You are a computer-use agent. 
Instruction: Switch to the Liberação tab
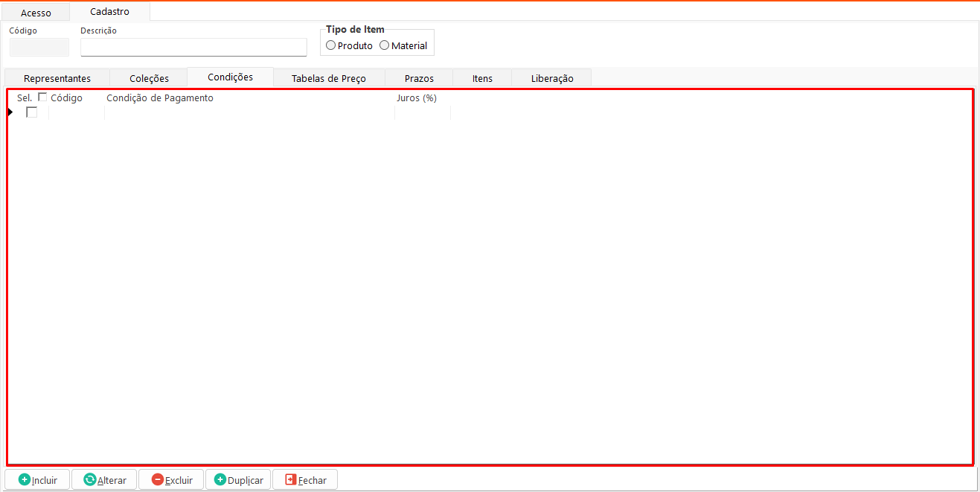coord(551,78)
